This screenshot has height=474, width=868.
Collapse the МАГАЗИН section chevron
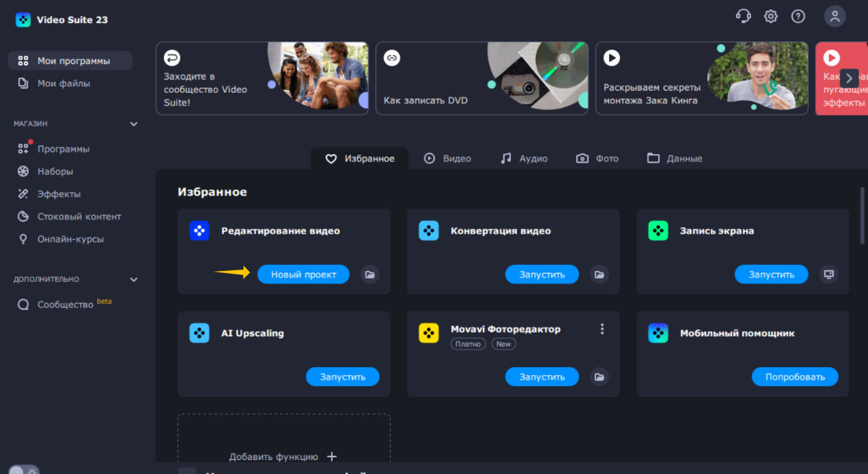pyautogui.click(x=134, y=124)
